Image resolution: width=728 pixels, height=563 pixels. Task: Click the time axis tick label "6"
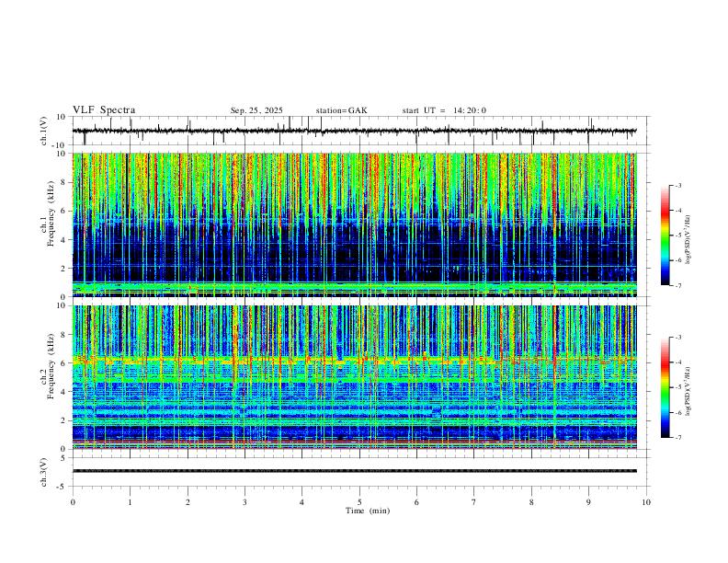tap(417, 502)
